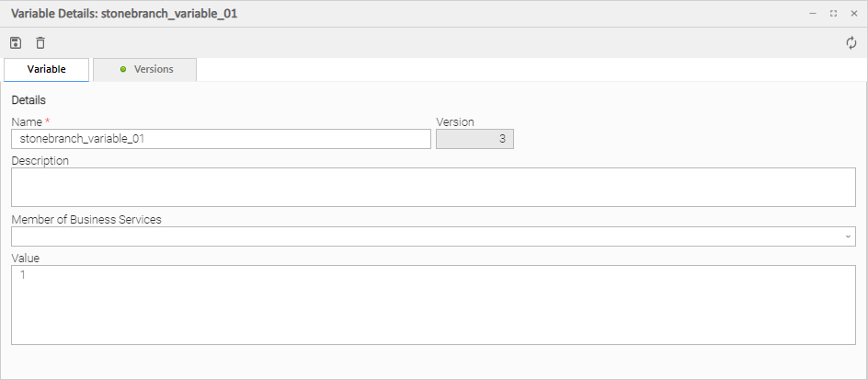Click the Value field label
Screen dimensions: 868x380
pyautogui.click(x=26, y=258)
